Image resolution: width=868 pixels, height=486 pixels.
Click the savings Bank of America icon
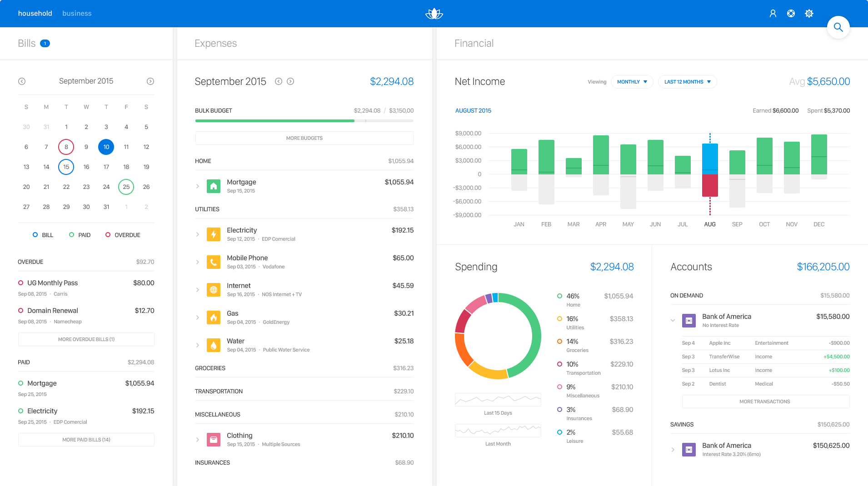tap(689, 450)
